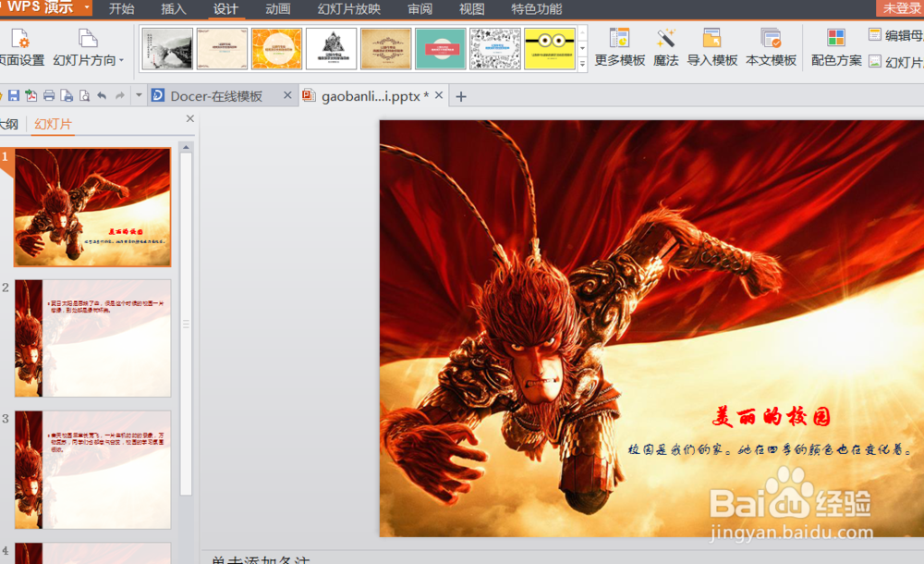Save the document with floppy icon
Screen dimensions: 924x564
(14, 95)
